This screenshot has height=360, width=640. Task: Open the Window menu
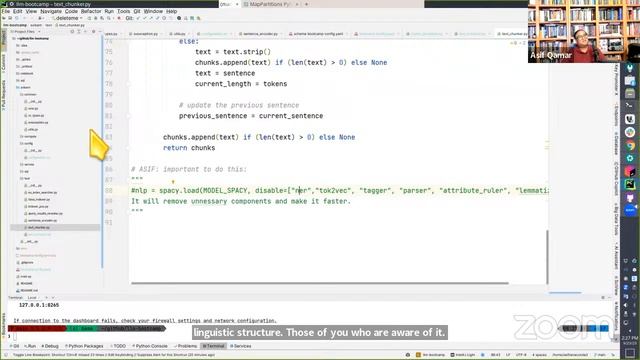(x=153, y=11)
